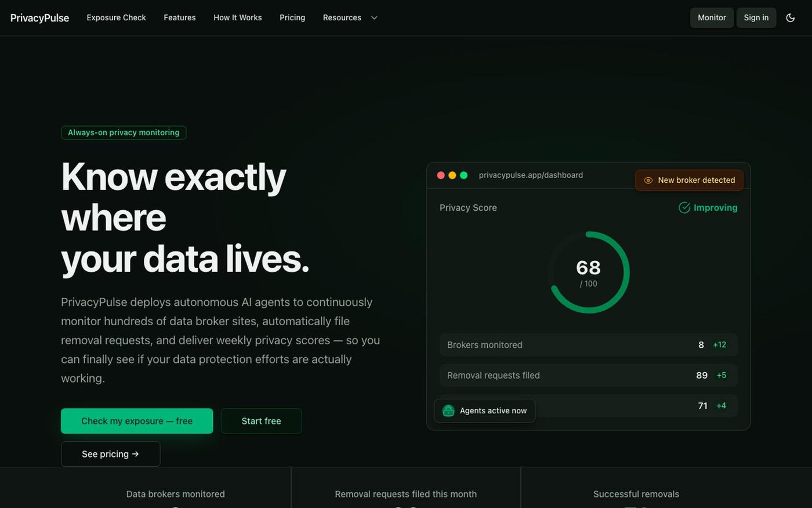Click the agent icon beside Agents active now
Viewport: 812px width, 508px height.
448,410
